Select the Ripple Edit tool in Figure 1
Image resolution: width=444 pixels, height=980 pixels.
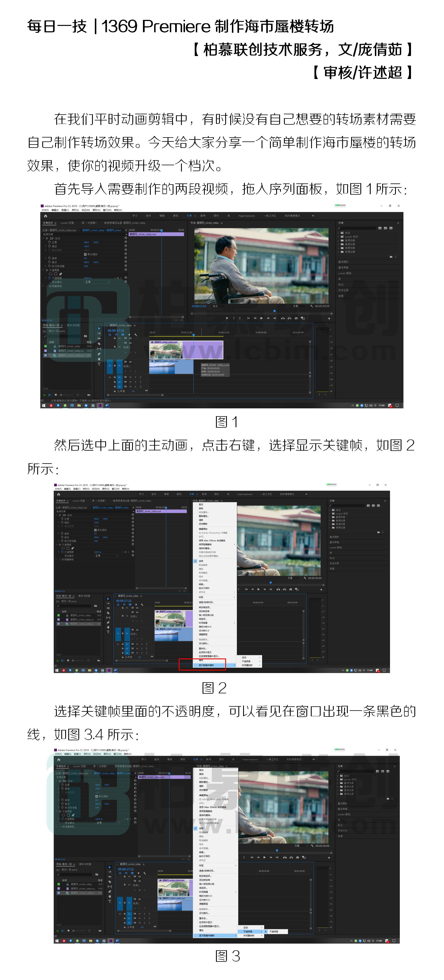click(x=99, y=339)
